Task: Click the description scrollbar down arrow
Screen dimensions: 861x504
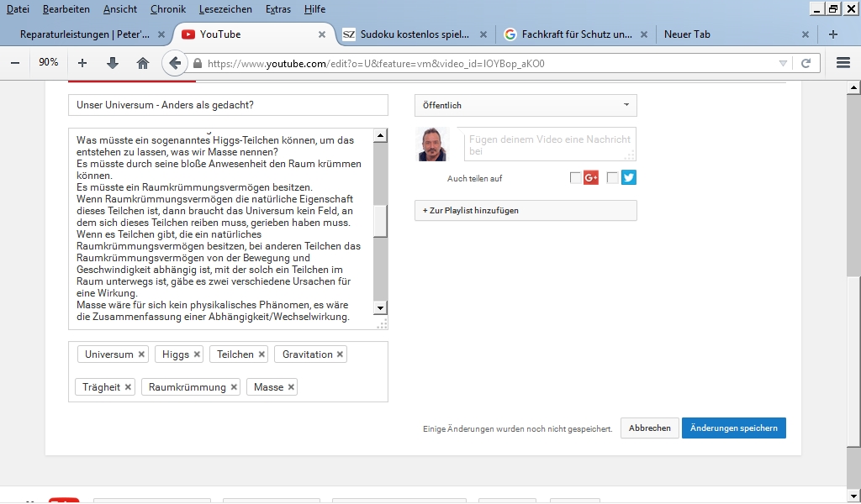Action: tap(380, 307)
